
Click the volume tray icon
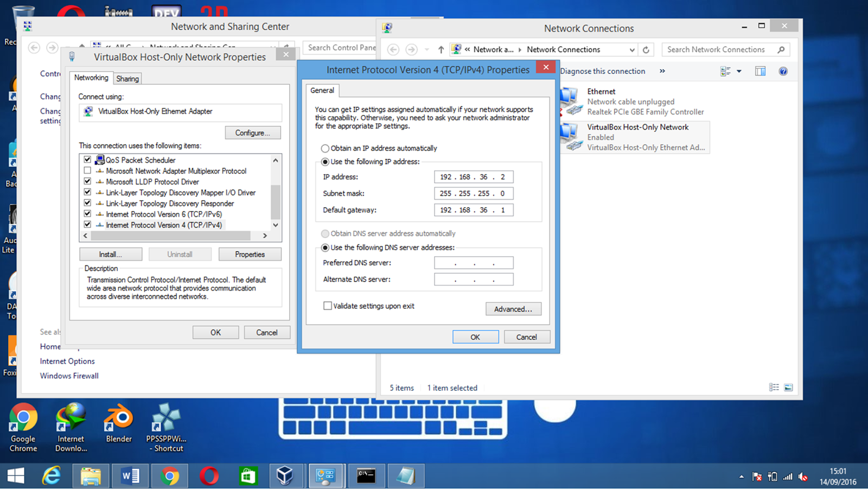click(803, 477)
